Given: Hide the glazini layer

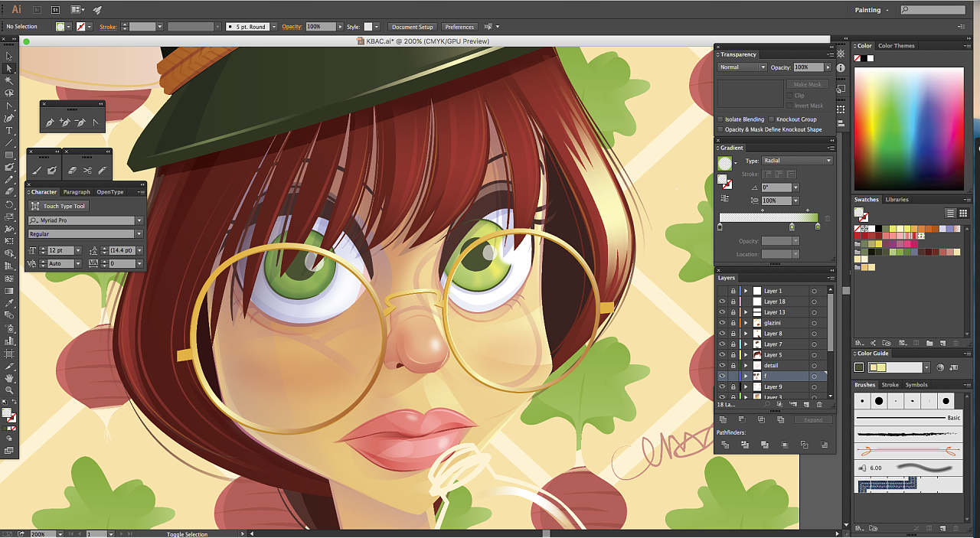Looking at the screenshot, I should (722, 323).
